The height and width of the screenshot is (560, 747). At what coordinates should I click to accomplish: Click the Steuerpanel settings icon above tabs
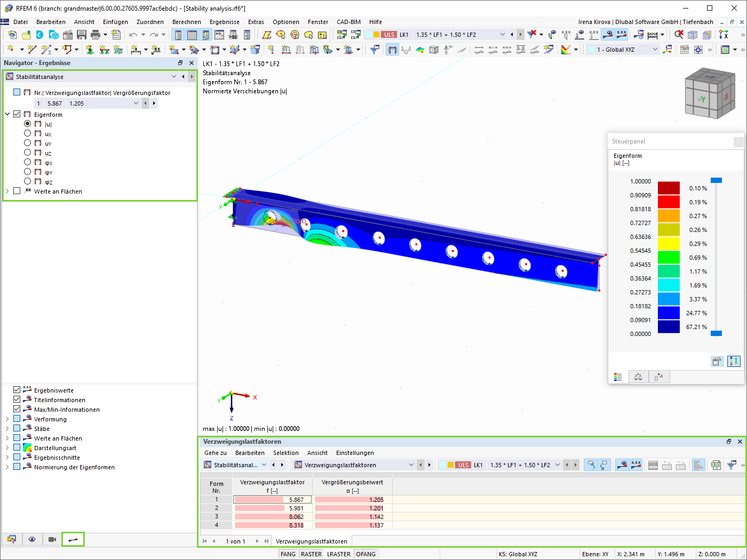click(x=717, y=361)
